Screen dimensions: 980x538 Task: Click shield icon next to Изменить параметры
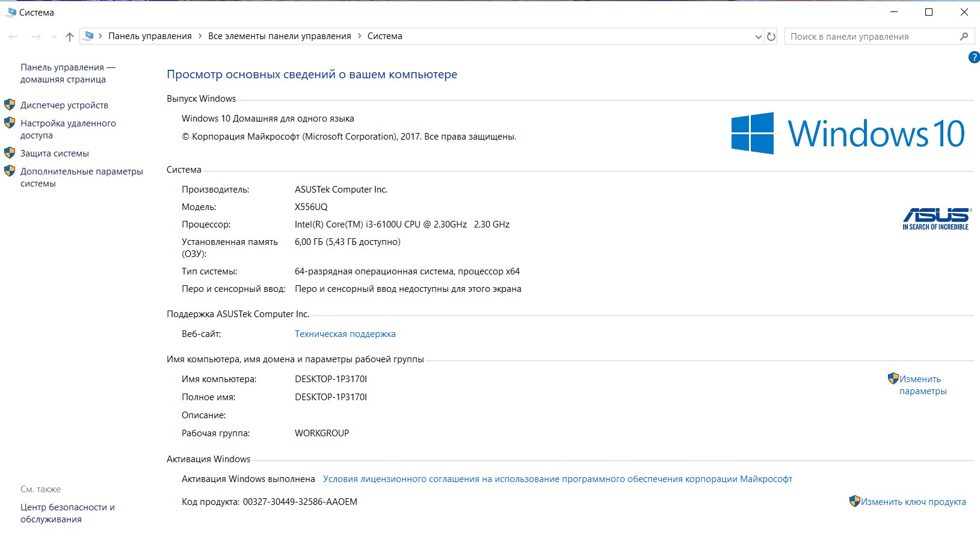[893, 379]
